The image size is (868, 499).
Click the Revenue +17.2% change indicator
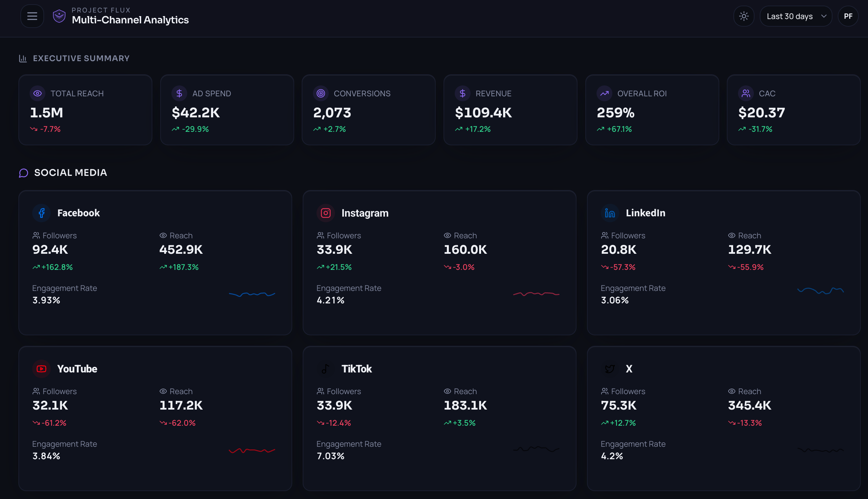(472, 129)
